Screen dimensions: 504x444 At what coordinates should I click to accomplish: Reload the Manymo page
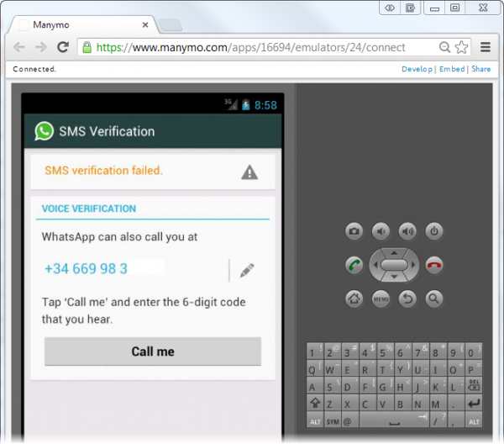click(63, 48)
